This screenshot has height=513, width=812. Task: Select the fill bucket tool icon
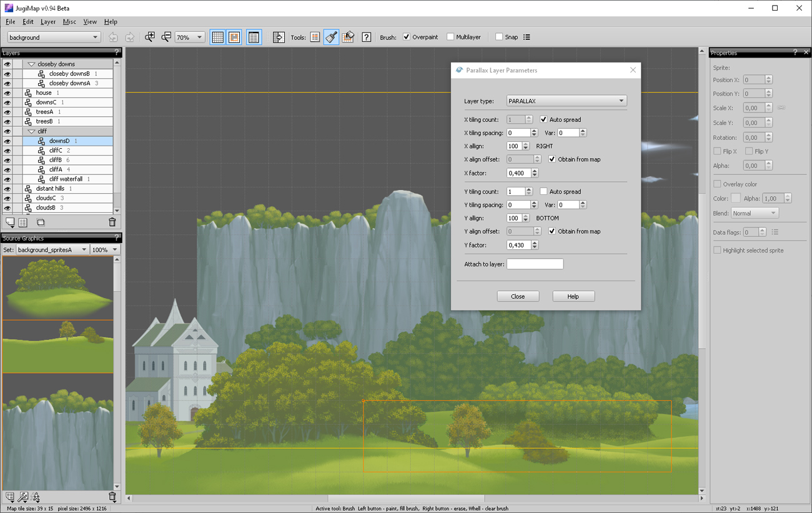click(348, 37)
